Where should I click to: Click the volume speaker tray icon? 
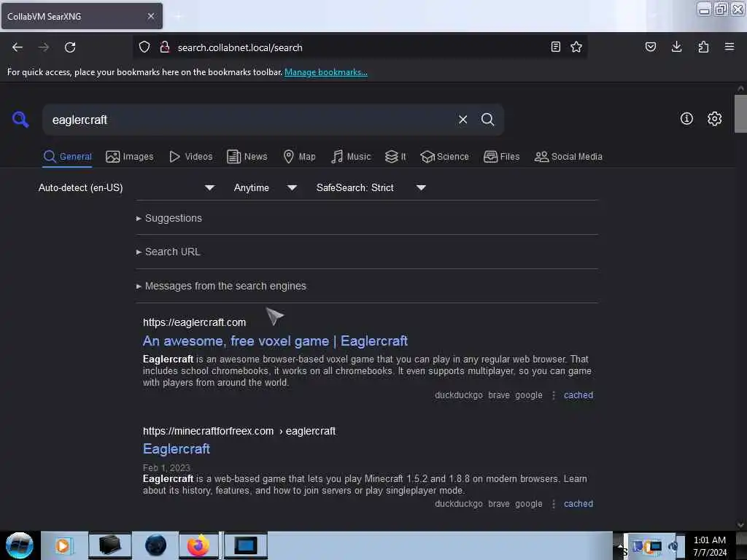(x=673, y=546)
